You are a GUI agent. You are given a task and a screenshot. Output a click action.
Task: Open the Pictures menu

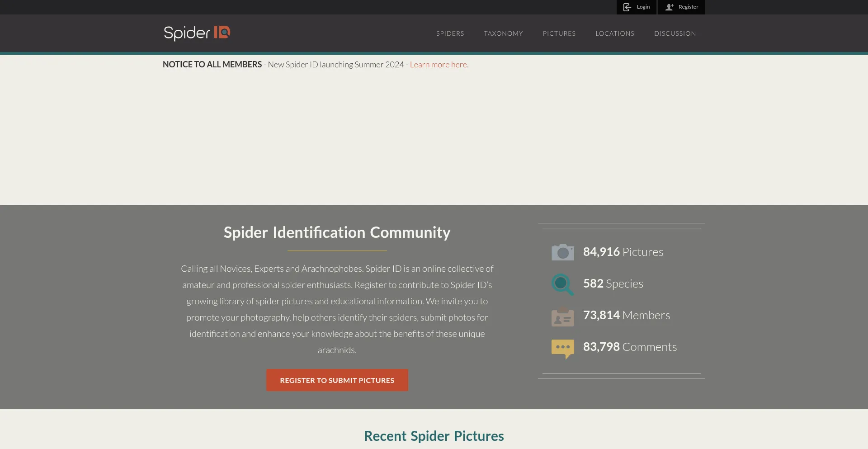(559, 33)
